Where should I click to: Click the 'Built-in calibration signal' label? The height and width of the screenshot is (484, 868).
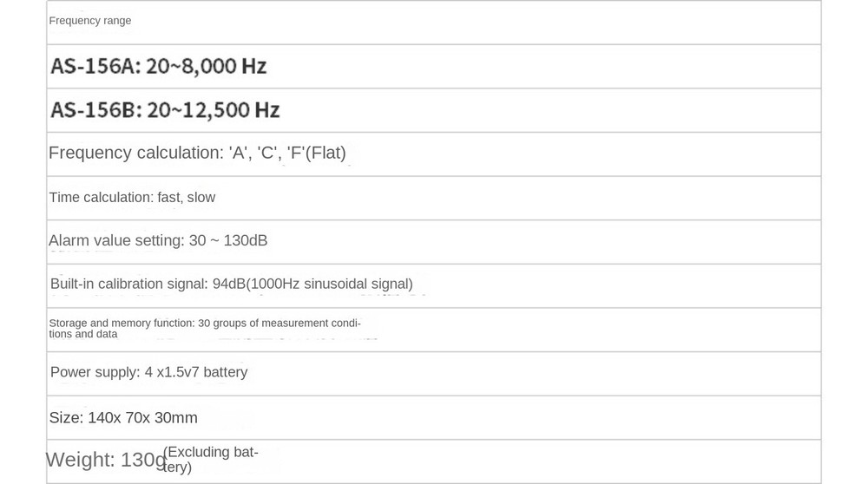pyautogui.click(x=128, y=285)
